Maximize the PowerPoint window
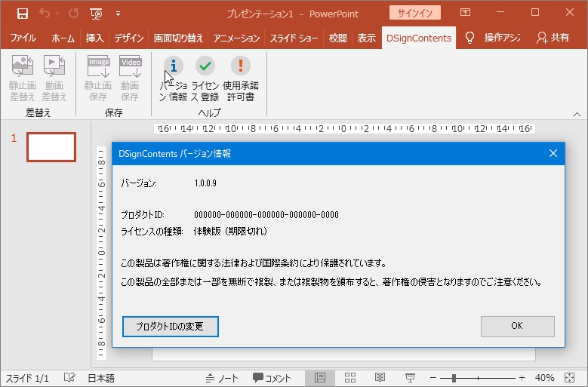This screenshot has height=387, width=588. click(x=535, y=12)
